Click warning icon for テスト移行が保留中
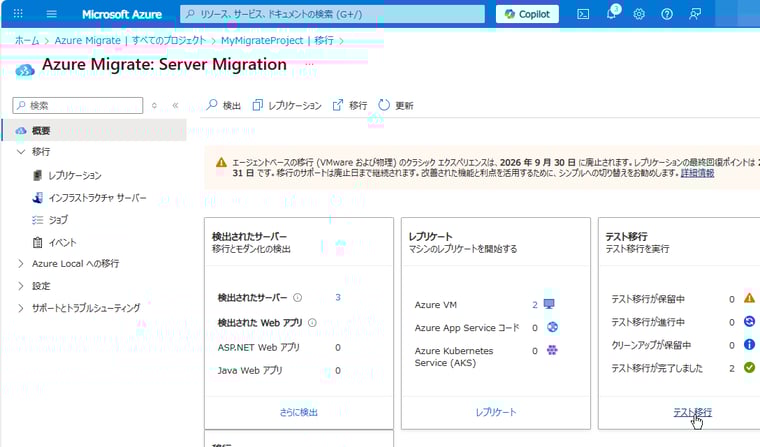Screen dimensions: 760x447 [x=749, y=298]
